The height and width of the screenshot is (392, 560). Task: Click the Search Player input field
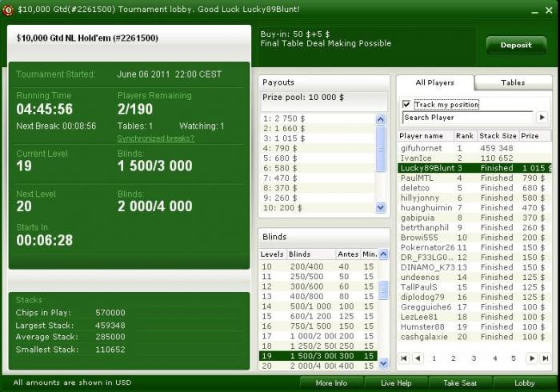point(467,118)
